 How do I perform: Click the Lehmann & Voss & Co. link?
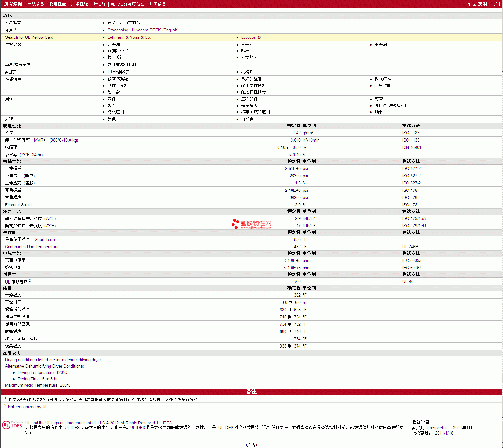click(129, 37)
